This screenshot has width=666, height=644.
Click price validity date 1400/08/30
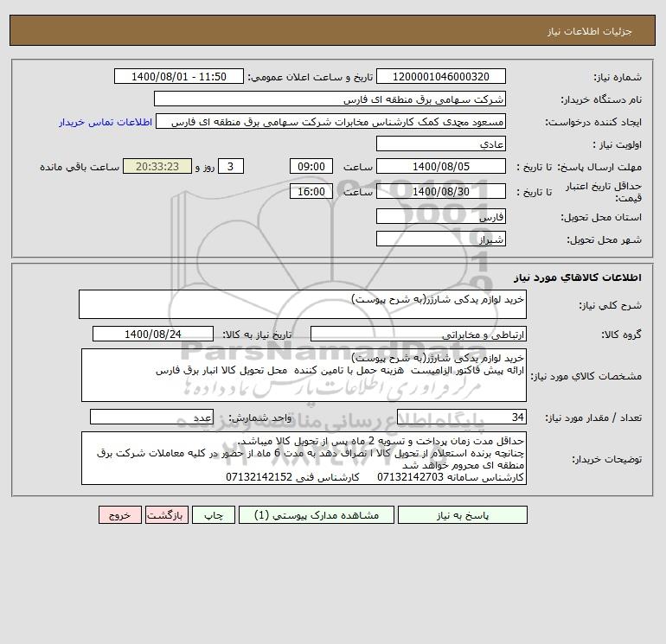441,191
